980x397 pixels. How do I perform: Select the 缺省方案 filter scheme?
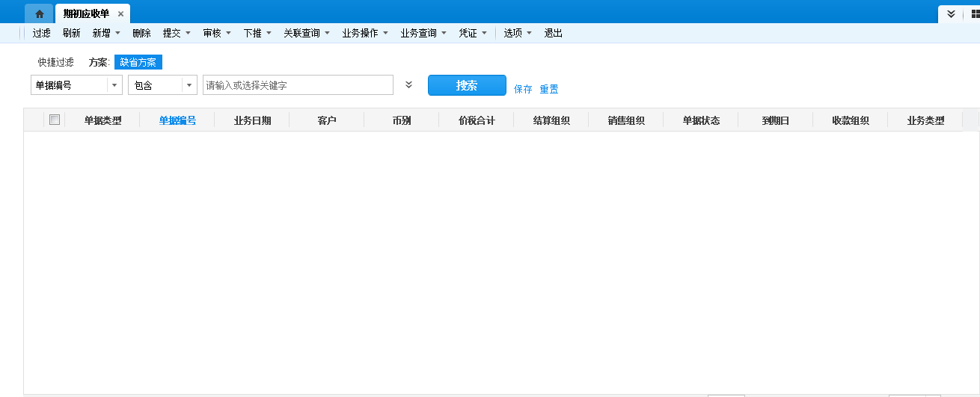(138, 62)
